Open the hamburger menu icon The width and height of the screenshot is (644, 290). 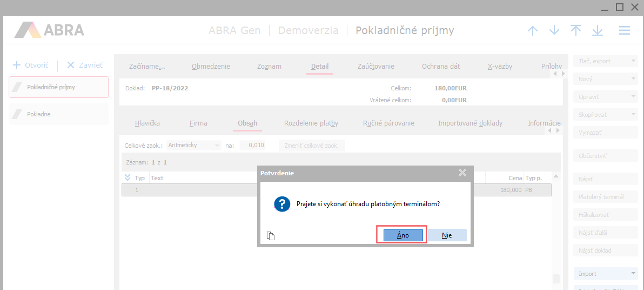point(625,30)
